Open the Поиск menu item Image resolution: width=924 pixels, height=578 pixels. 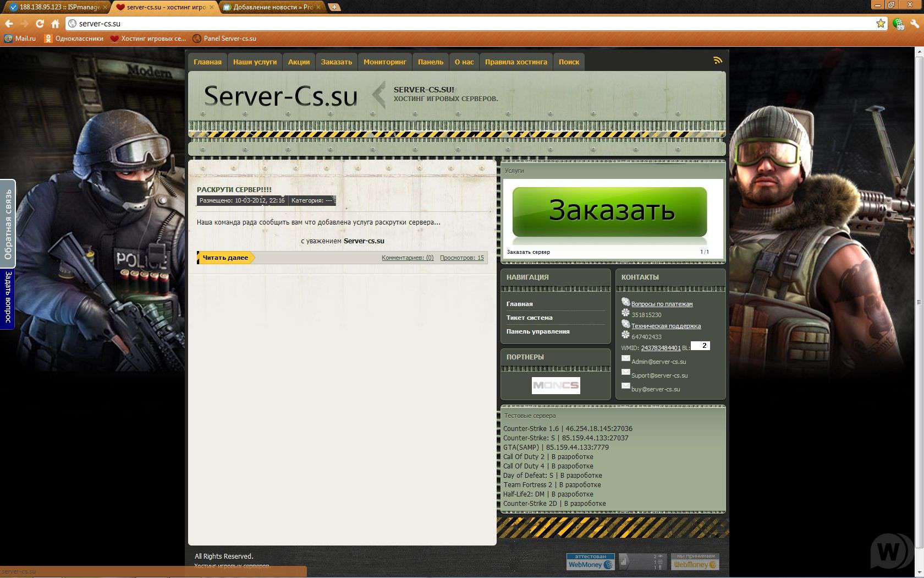[569, 62]
